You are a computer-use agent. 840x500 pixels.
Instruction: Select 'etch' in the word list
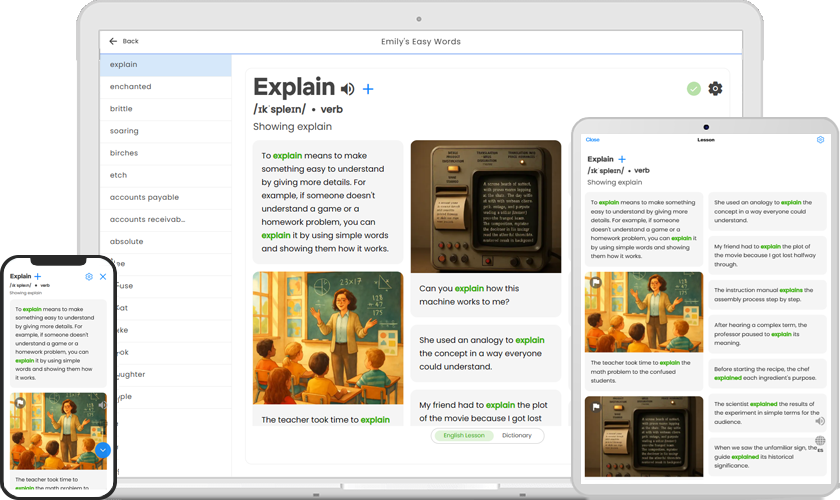click(166, 175)
